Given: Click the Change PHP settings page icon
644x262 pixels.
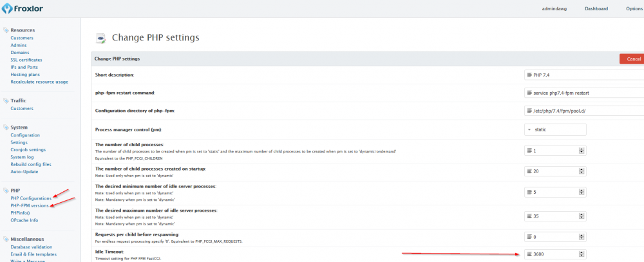Looking at the screenshot, I should [x=100, y=38].
